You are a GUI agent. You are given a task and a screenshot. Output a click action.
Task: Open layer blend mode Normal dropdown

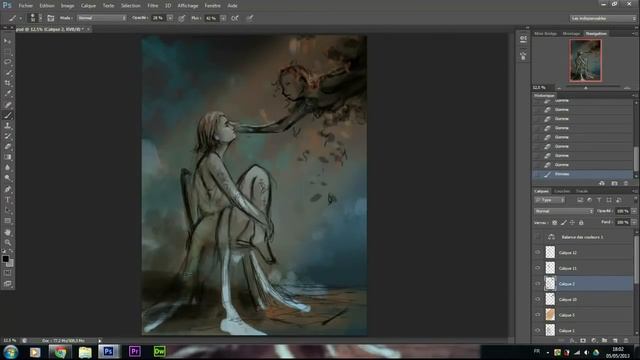(x=563, y=211)
